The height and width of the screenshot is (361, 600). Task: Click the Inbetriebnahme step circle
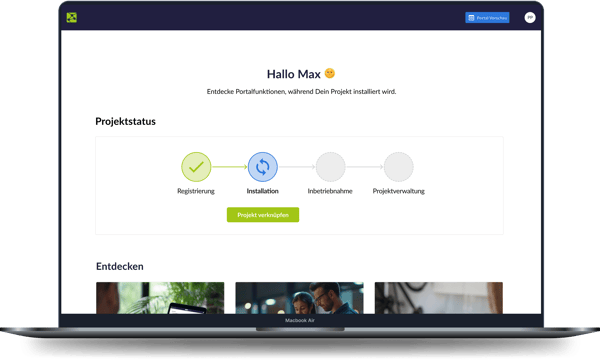pos(330,167)
